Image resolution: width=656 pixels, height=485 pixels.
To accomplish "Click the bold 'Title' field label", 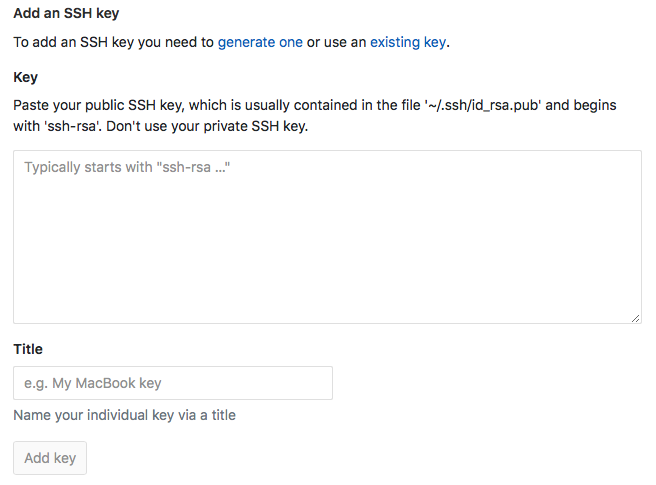I will pyautogui.click(x=28, y=349).
